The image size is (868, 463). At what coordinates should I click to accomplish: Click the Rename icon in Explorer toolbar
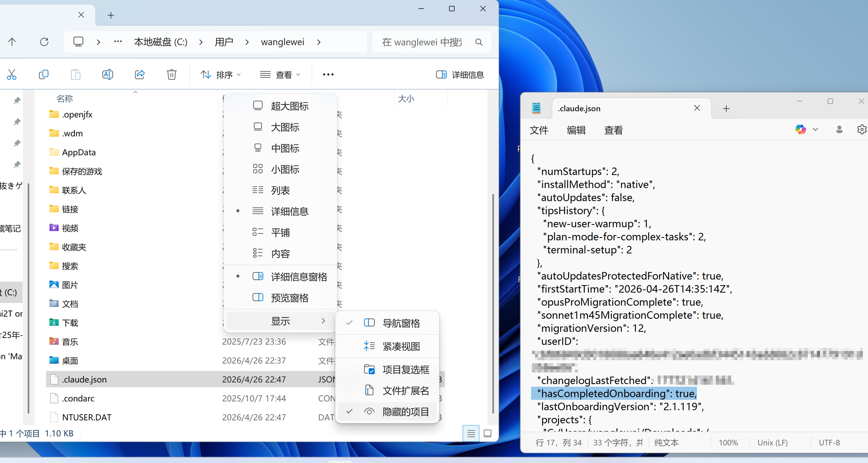[x=107, y=74]
